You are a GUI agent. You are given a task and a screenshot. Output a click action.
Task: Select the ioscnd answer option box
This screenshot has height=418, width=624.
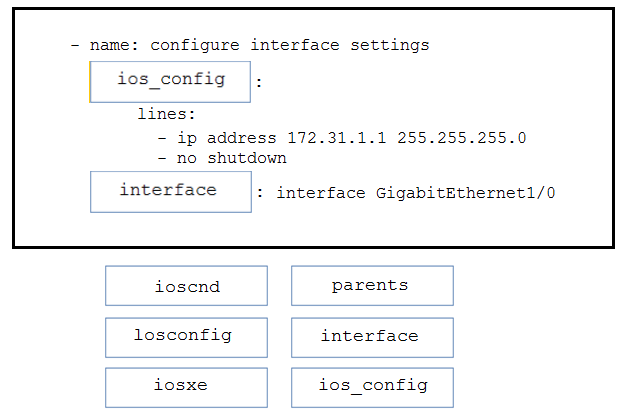coord(186,286)
